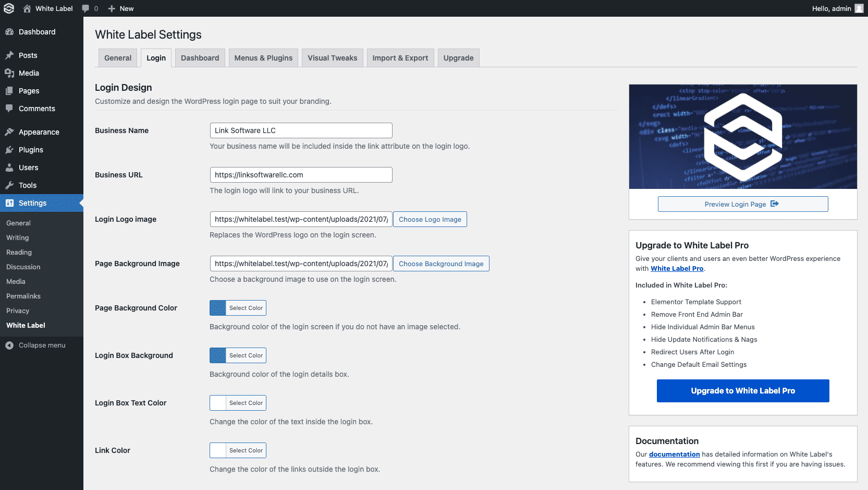
Task: Switch to the Visual Tweaks tab
Action: pos(332,57)
